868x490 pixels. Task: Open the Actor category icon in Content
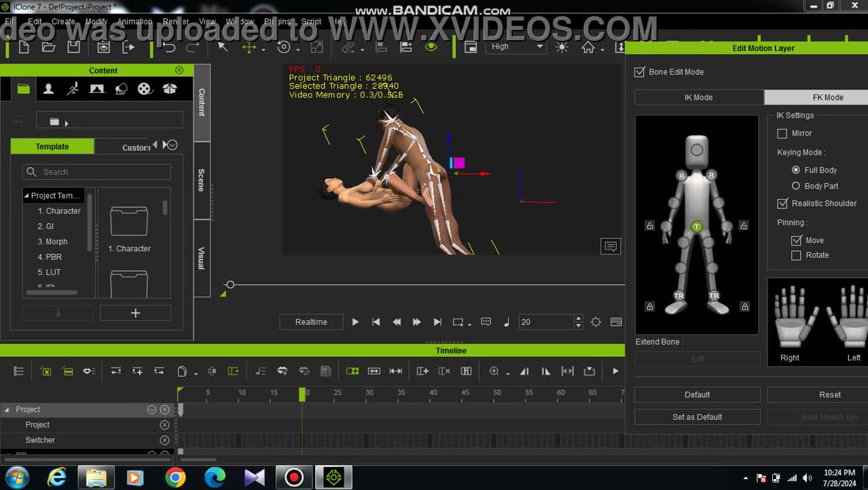[x=48, y=89]
